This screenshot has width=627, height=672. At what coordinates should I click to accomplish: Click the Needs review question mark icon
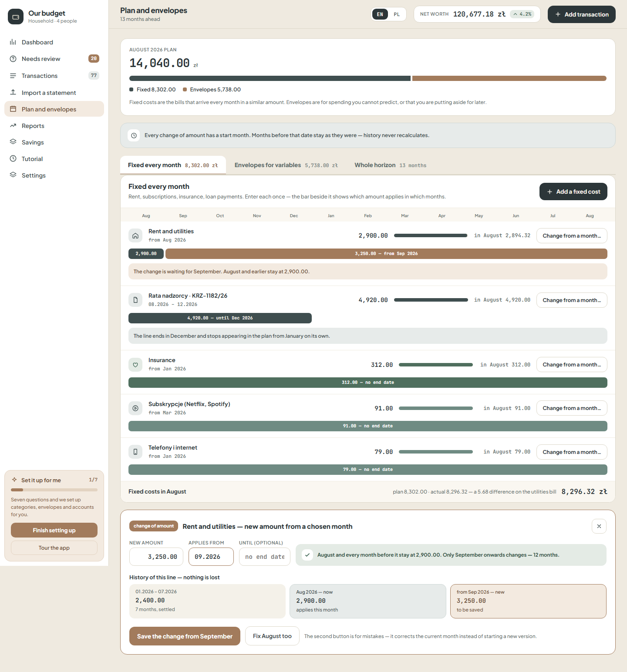[13, 59]
